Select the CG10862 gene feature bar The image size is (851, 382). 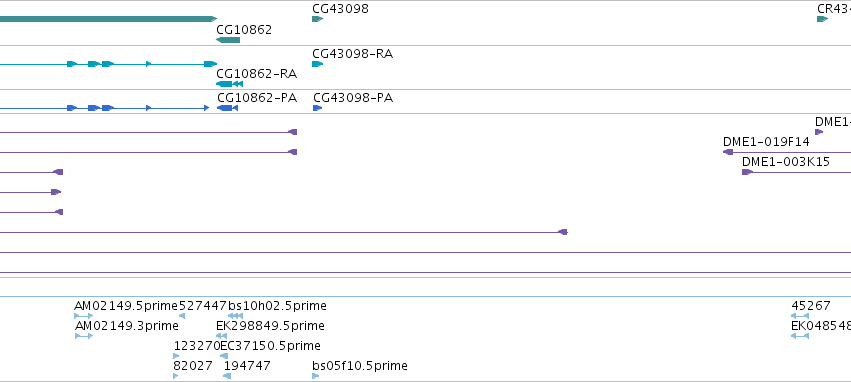[228, 40]
